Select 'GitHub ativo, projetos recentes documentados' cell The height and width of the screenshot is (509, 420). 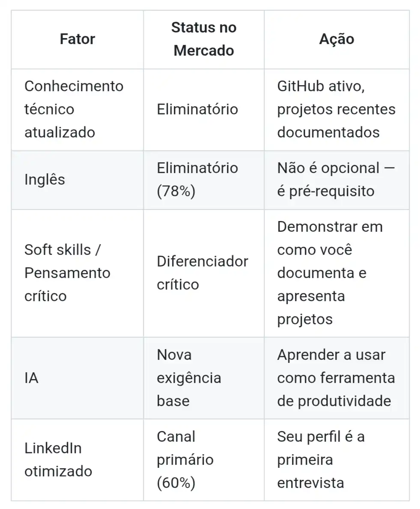tap(336, 109)
